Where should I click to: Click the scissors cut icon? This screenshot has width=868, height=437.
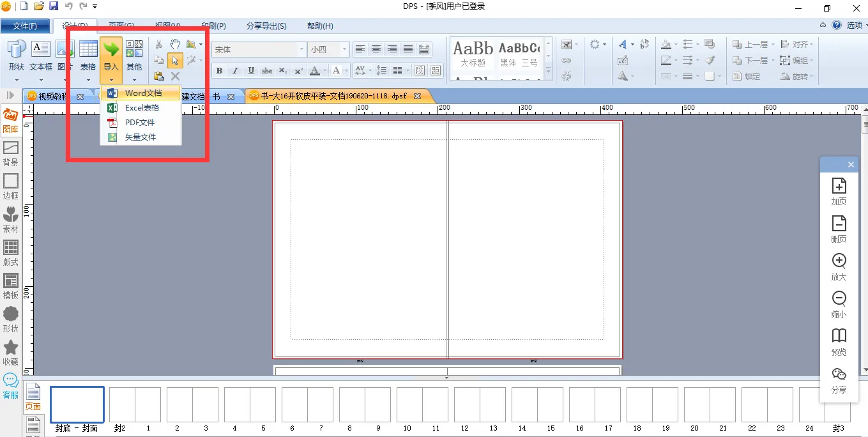click(159, 44)
